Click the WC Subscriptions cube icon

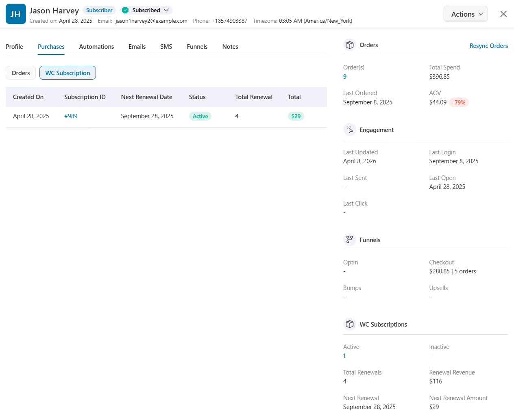[350, 324]
